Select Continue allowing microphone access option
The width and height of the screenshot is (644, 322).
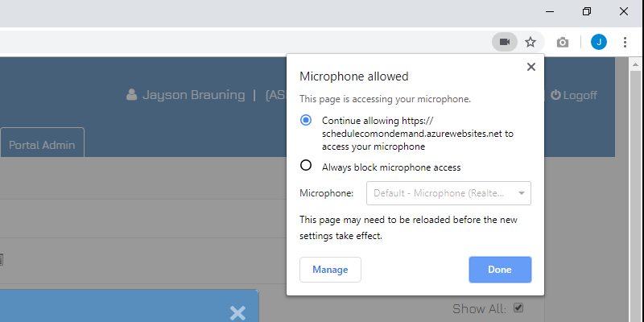click(306, 120)
